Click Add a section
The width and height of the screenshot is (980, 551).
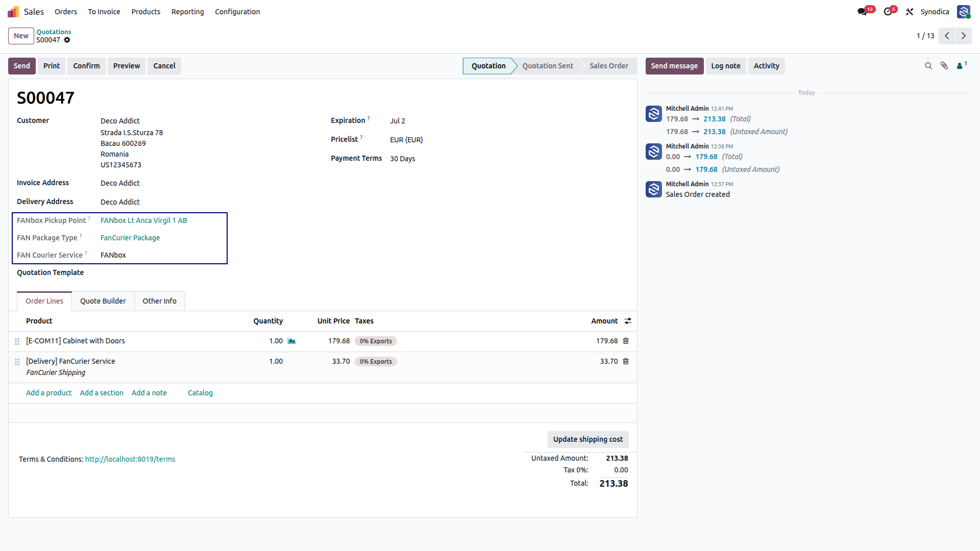point(102,393)
